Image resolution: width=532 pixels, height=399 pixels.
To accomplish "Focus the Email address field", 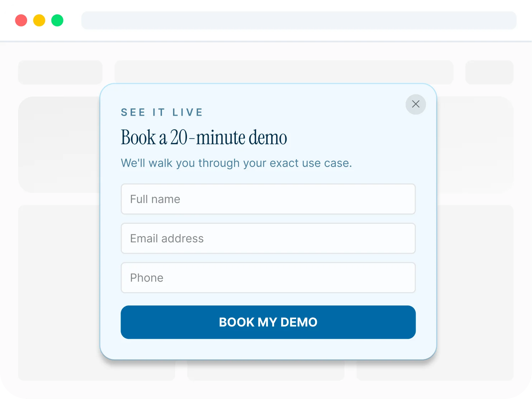I will tap(268, 238).
